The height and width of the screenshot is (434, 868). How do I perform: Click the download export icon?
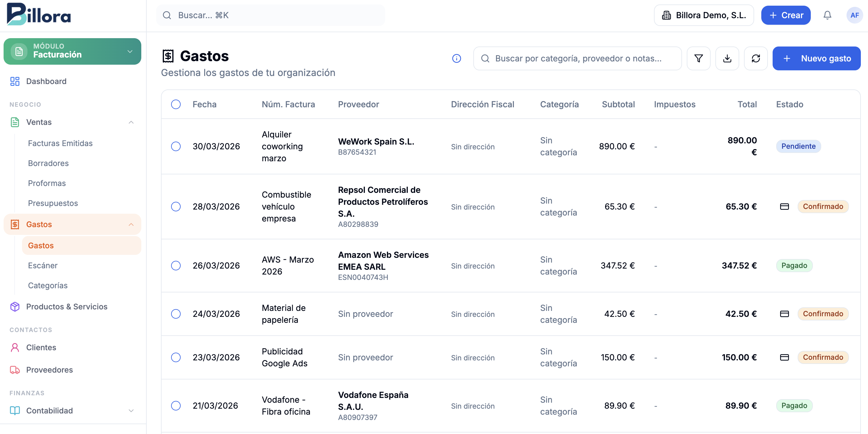[727, 58]
